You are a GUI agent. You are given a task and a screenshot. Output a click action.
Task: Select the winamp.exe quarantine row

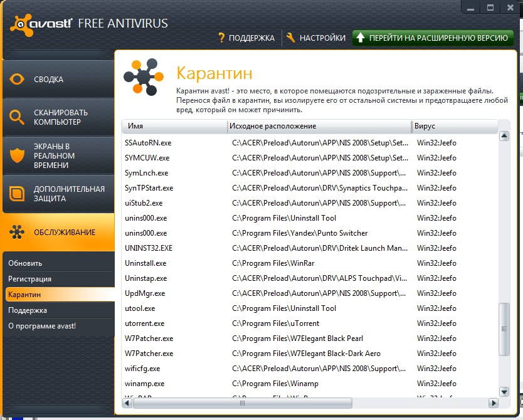[145, 384]
